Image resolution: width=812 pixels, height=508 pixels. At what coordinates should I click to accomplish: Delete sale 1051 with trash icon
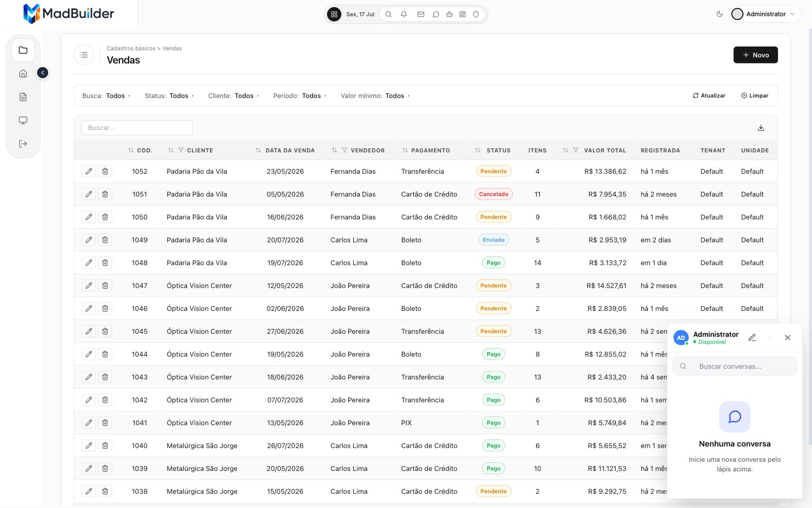coord(105,194)
